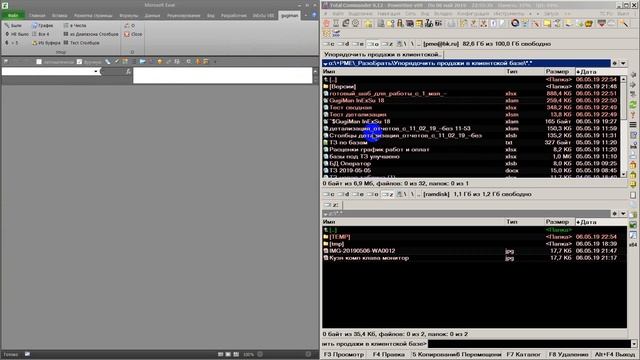Click the Alt+F4 Выход function button
640x360 pixels.
[x=615, y=354]
